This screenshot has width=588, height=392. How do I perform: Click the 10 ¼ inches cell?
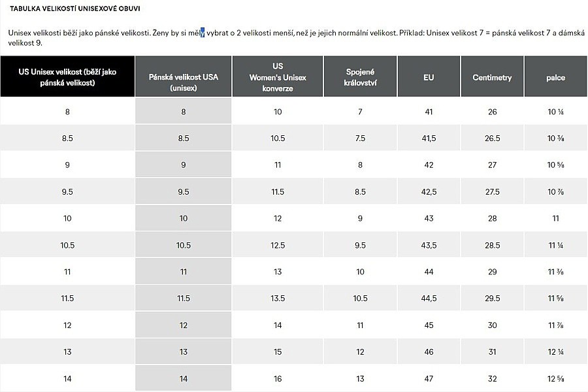pos(556,112)
